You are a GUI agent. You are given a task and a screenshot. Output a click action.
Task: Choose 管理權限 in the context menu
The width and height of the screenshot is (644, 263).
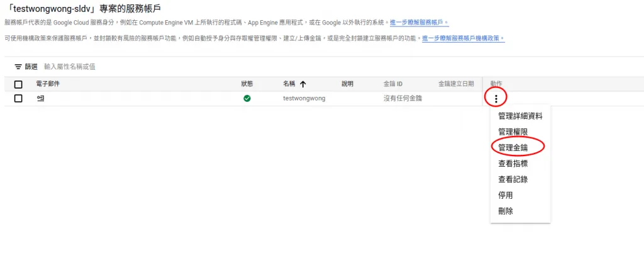[513, 131]
